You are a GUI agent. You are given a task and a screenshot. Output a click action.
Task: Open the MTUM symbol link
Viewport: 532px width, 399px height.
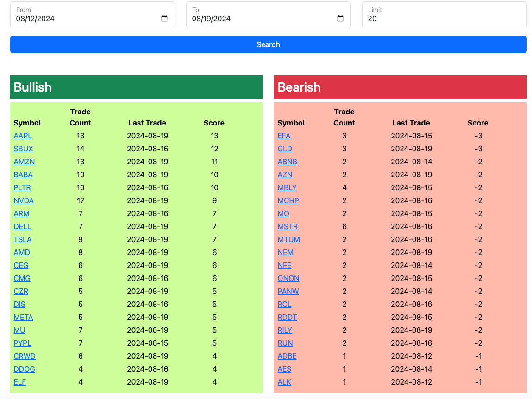(289, 239)
